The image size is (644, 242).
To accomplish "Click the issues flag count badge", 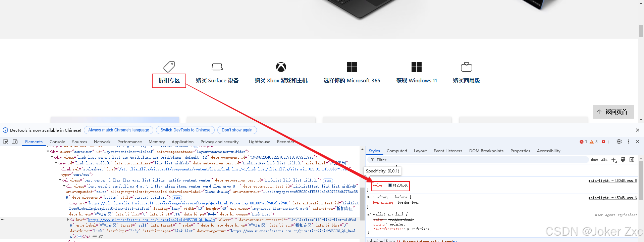I will pos(605,142).
